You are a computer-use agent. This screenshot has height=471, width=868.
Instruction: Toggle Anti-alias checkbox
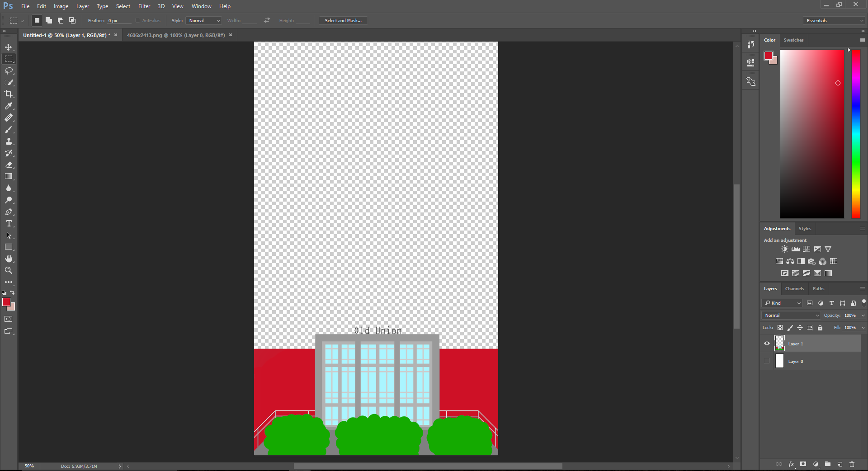[x=138, y=21]
